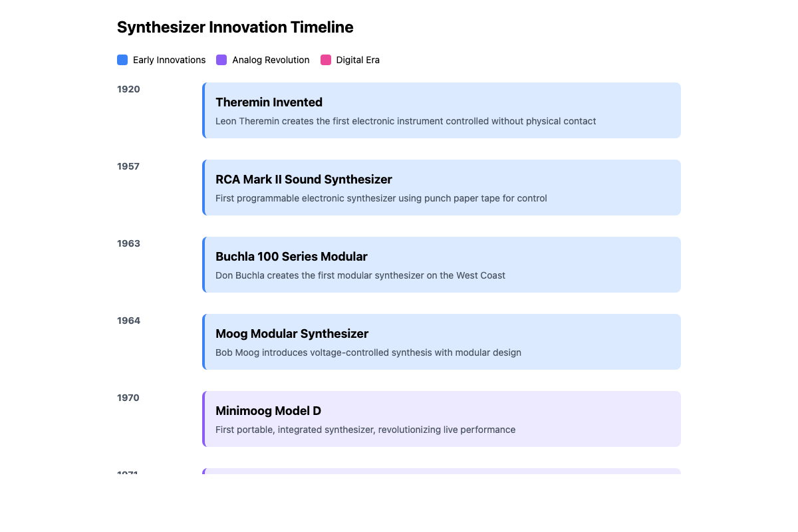The height and width of the screenshot is (532, 798).
Task: Click the 1957 timeline year marker
Action: [x=128, y=166]
